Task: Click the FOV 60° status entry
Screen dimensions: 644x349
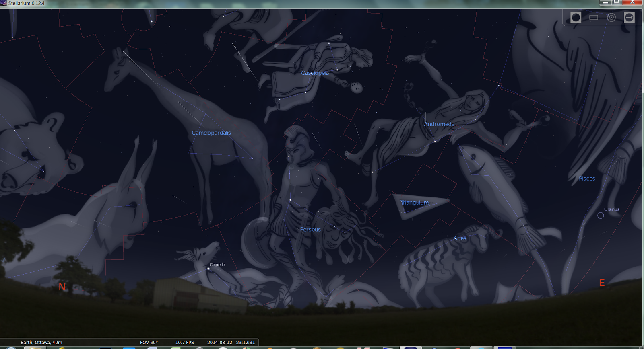Action: (x=149, y=343)
